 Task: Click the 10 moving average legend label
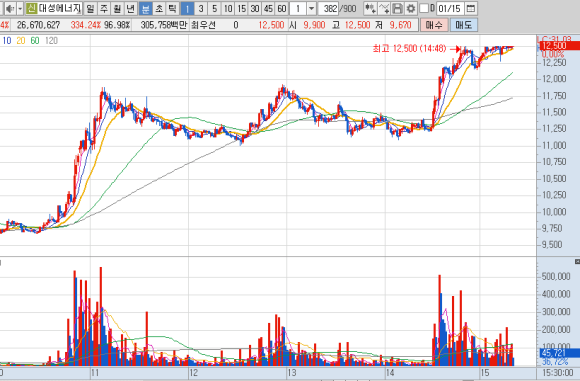7,41
